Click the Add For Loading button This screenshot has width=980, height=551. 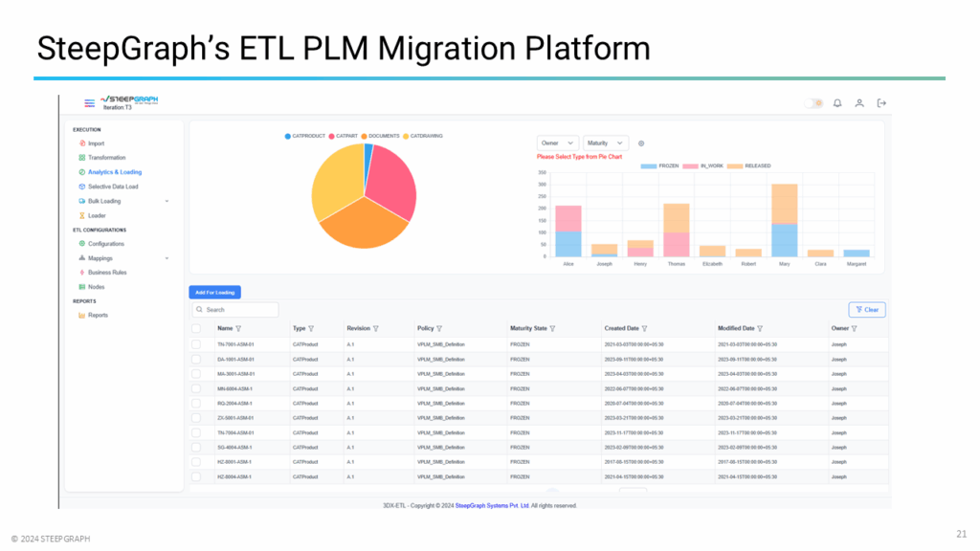click(214, 292)
